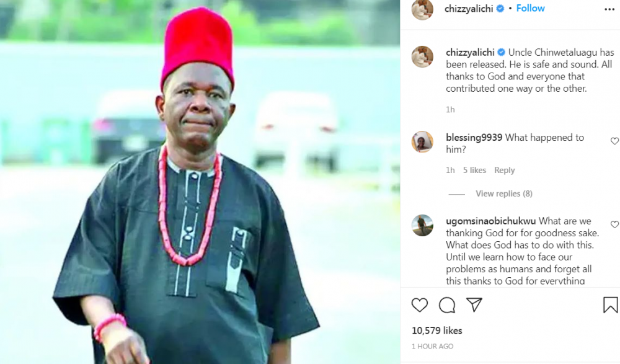This screenshot has height=364, width=620.
Task: Like blessing9939's comment
Action: pyautogui.click(x=614, y=141)
